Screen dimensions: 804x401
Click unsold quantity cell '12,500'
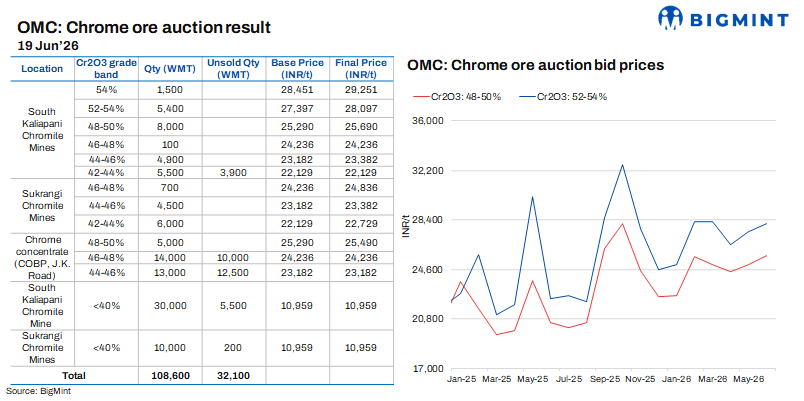click(234, 273)
